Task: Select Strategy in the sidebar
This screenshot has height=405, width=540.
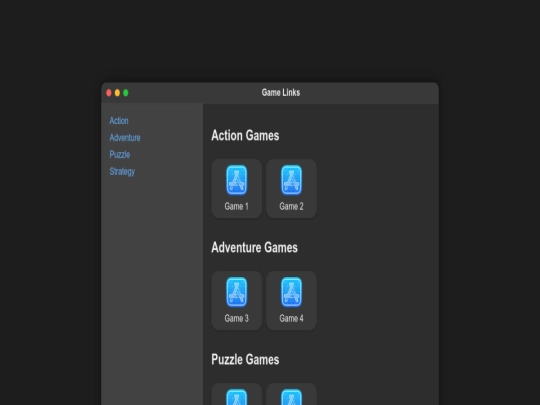Action: 122,172
